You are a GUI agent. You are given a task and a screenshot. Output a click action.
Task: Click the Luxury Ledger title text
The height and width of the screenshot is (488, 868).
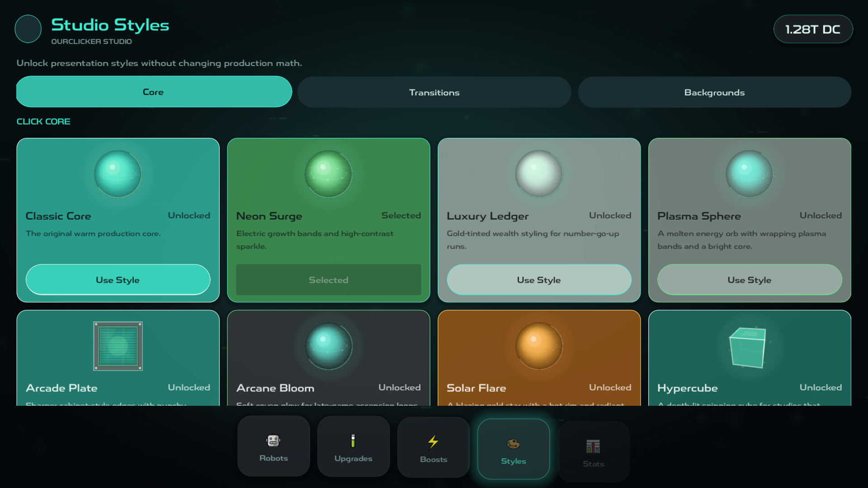[x=487, y=216]
